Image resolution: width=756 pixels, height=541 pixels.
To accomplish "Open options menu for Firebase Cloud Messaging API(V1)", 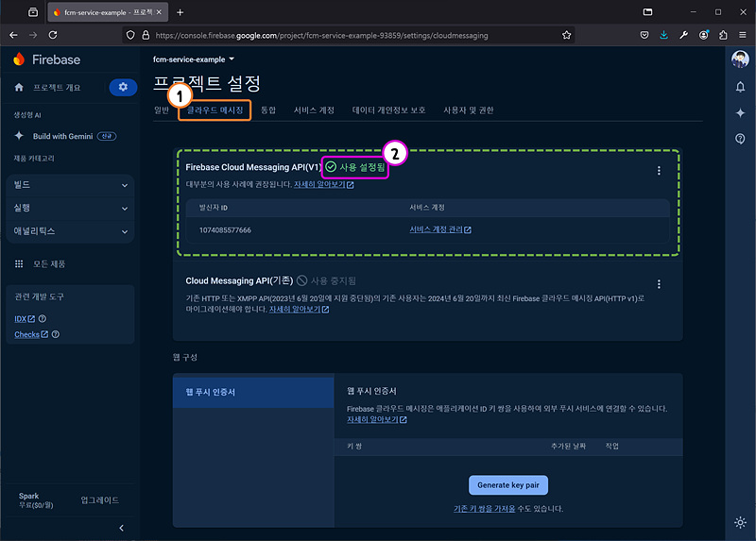I will coord(659,171).
